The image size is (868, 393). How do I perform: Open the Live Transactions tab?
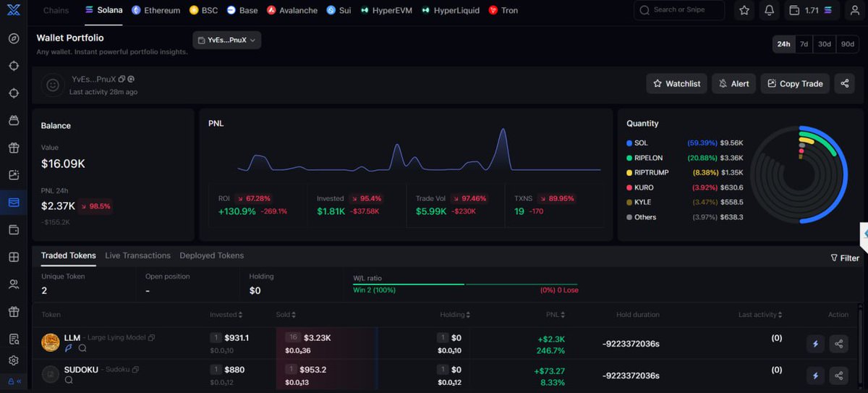[x=137, y=255]
